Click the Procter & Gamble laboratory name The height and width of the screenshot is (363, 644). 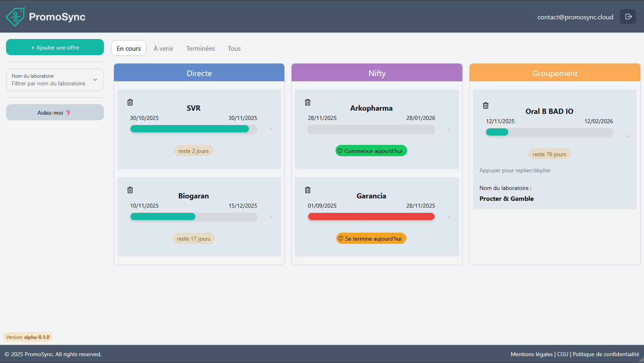point(506,198)
